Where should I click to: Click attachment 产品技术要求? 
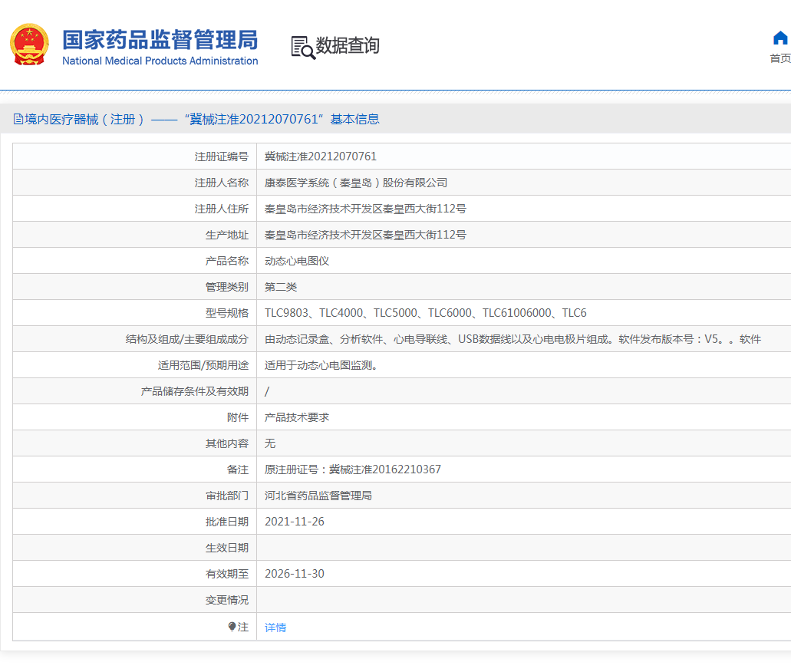coord(297,418)
